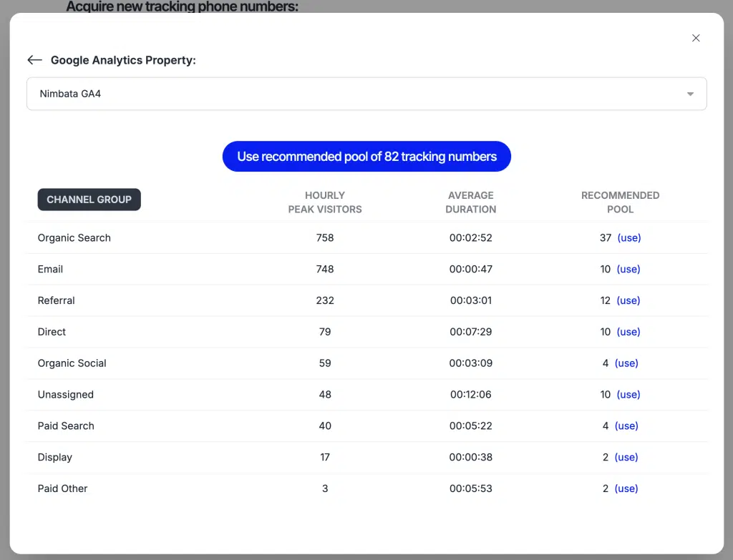Click recommended pool number 37
733x560 pixels.
(606, 237)
